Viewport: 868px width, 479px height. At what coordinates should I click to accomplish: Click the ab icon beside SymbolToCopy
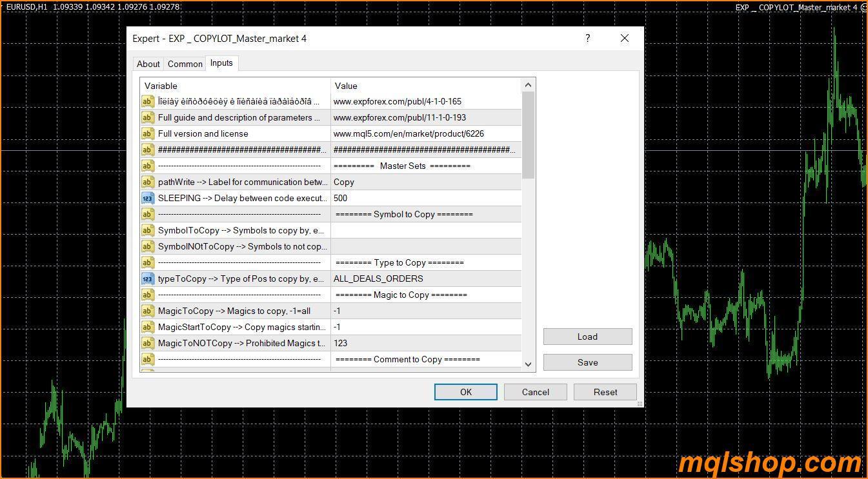pyautogui.click(x=147, y=230)
